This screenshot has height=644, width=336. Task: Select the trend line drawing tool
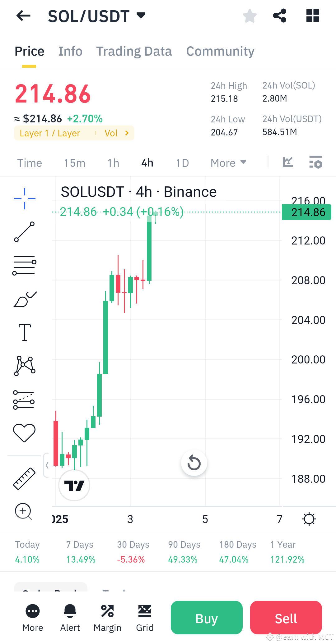[x=24, y=231]
